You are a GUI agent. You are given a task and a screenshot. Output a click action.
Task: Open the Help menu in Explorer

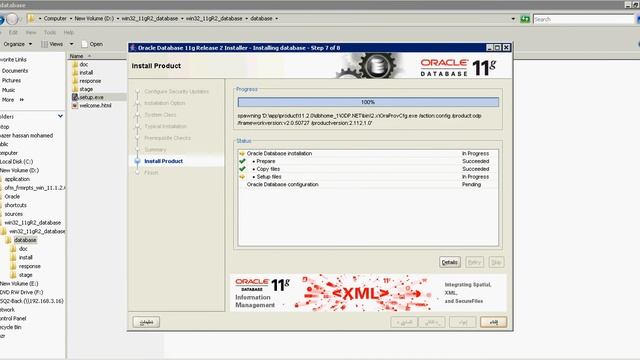click(69, 32)
